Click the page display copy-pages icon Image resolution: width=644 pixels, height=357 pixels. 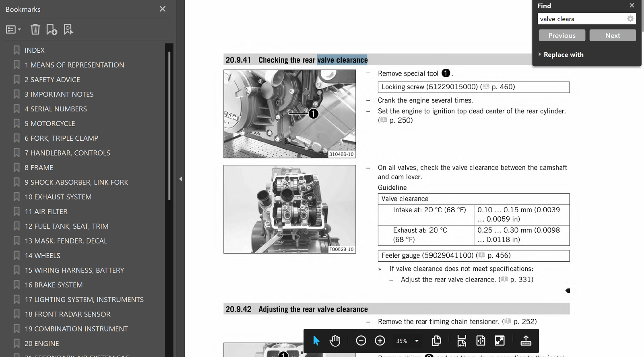click(436, 341)
